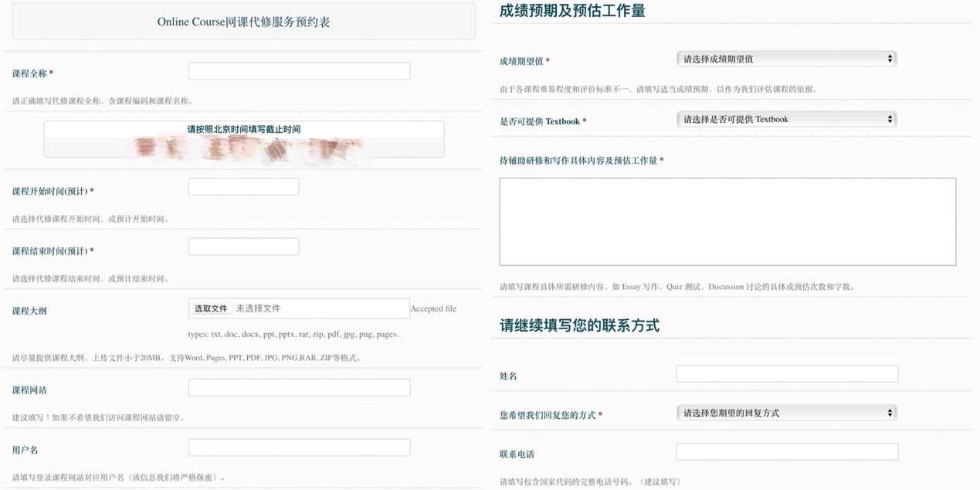Image resolution: width=980 pixels, height=490 pixels.
Task: Click the 姓名 name input field
Action: pyautogui.click(x=786, y=373)
